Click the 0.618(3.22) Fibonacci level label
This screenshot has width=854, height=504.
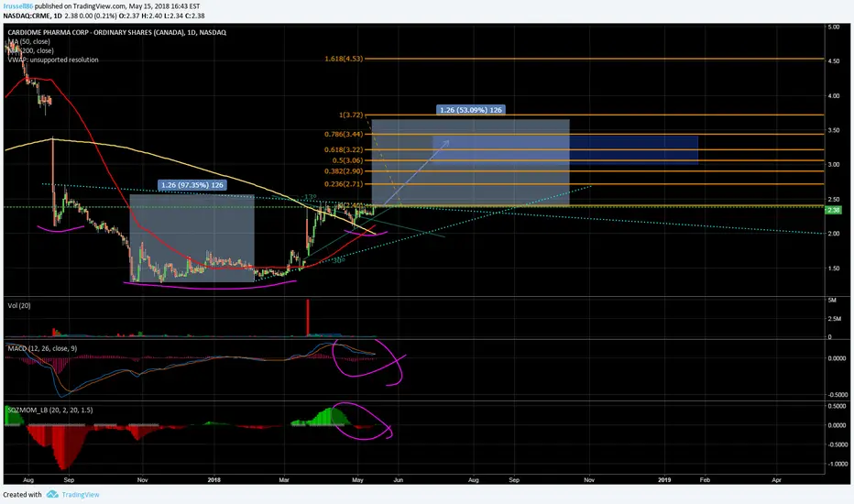point(344,149)
